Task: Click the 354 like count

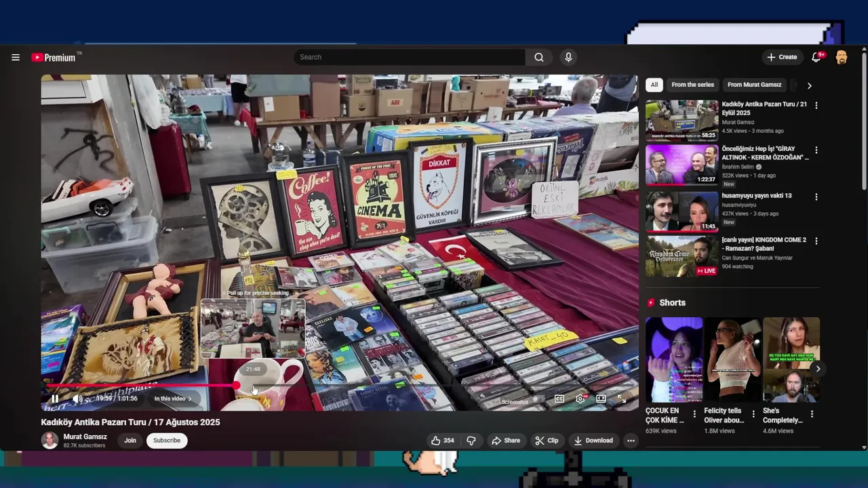Action: 448,441
